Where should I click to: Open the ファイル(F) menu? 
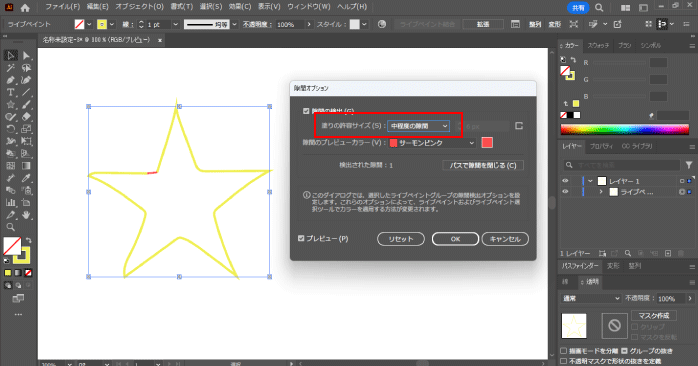click(62, 7)
